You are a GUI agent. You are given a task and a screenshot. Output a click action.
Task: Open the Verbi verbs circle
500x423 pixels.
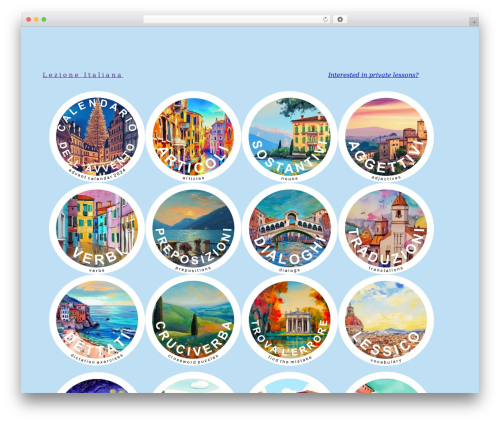point(97,229)
